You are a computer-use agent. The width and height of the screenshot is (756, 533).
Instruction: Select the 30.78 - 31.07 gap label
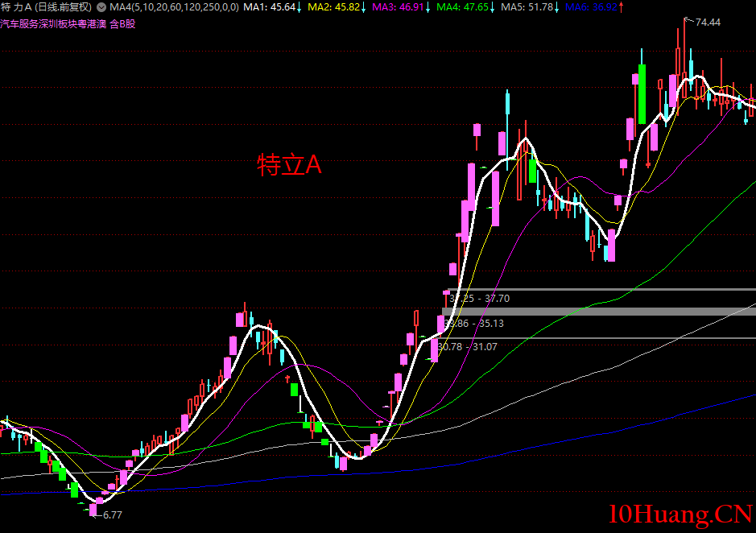(x=467, y=347)
